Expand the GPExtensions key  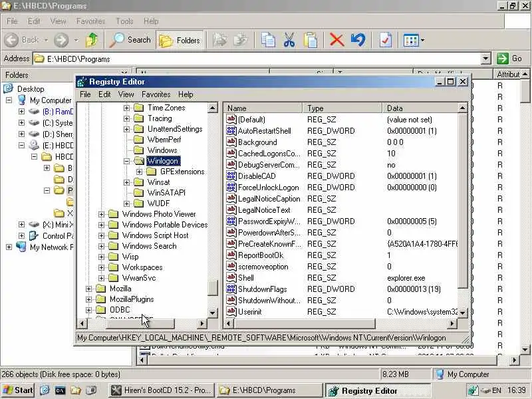(139, 172)
